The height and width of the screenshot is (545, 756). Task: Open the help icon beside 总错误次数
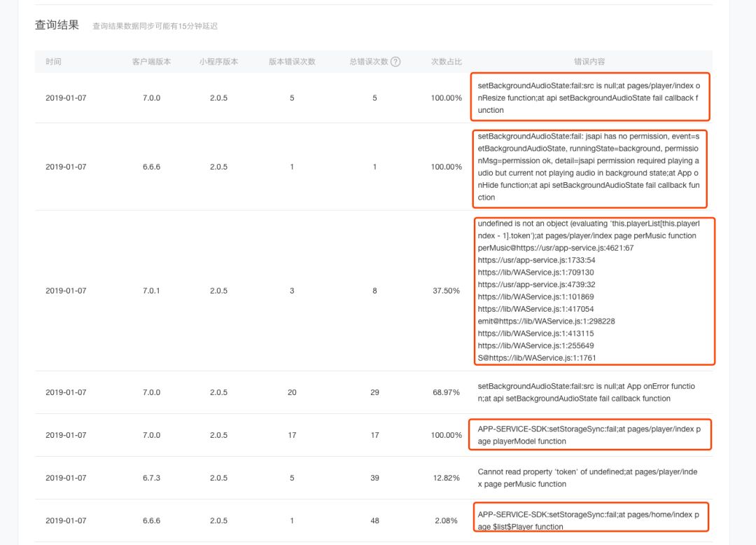(x=395, y=62)
